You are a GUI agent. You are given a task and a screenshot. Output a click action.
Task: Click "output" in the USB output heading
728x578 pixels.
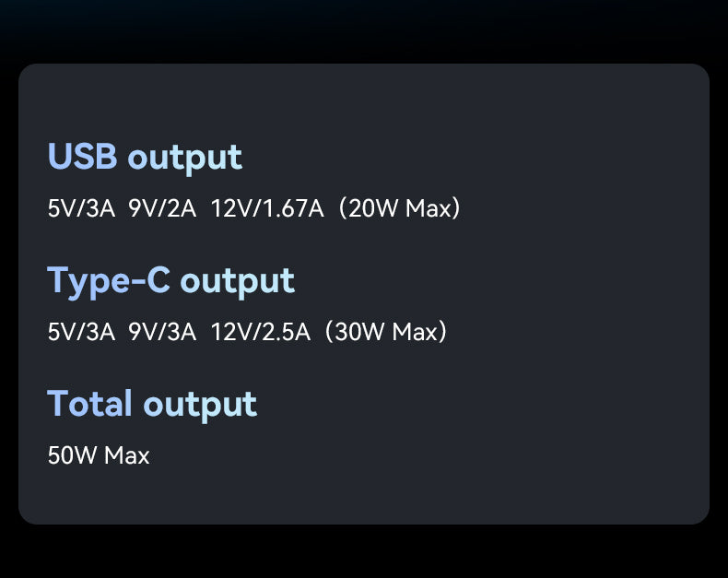point(184,158)
